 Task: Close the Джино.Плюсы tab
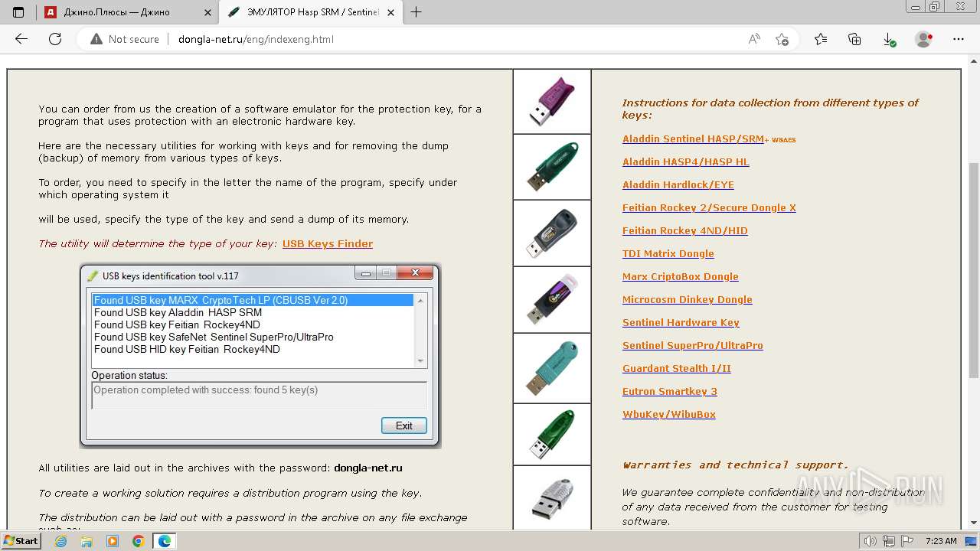207,12
